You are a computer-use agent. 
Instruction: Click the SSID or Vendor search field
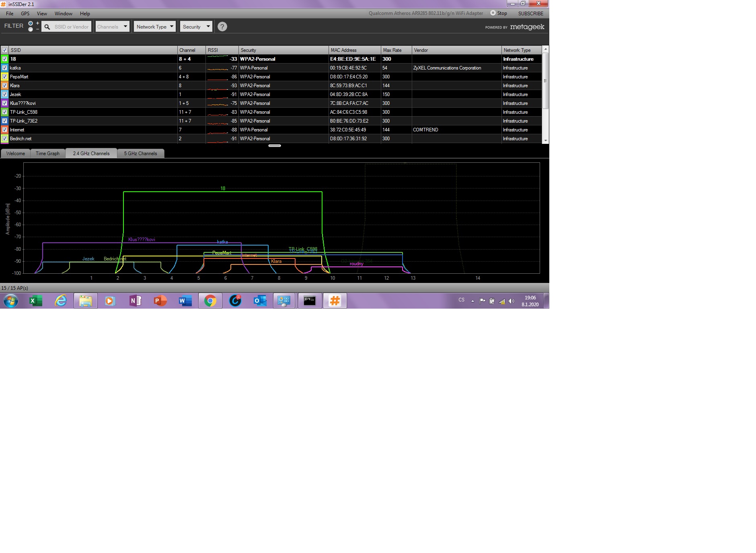pyautogui.click(x=72, y=27)
